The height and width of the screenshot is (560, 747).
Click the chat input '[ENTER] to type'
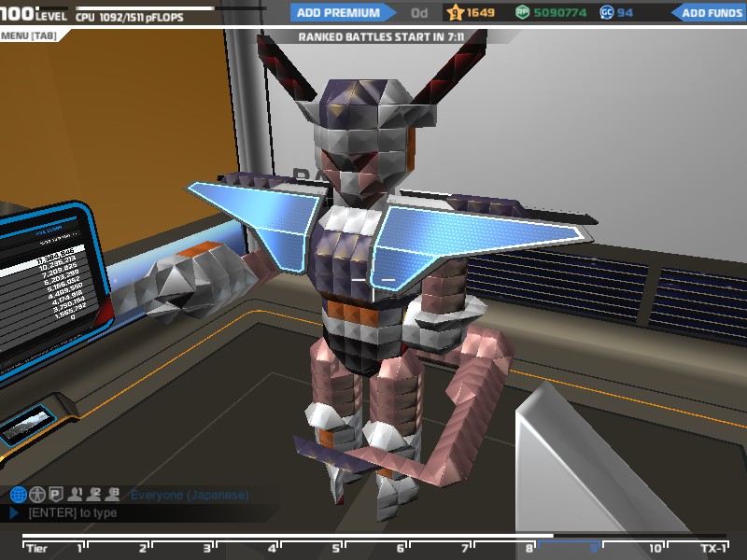73,512
